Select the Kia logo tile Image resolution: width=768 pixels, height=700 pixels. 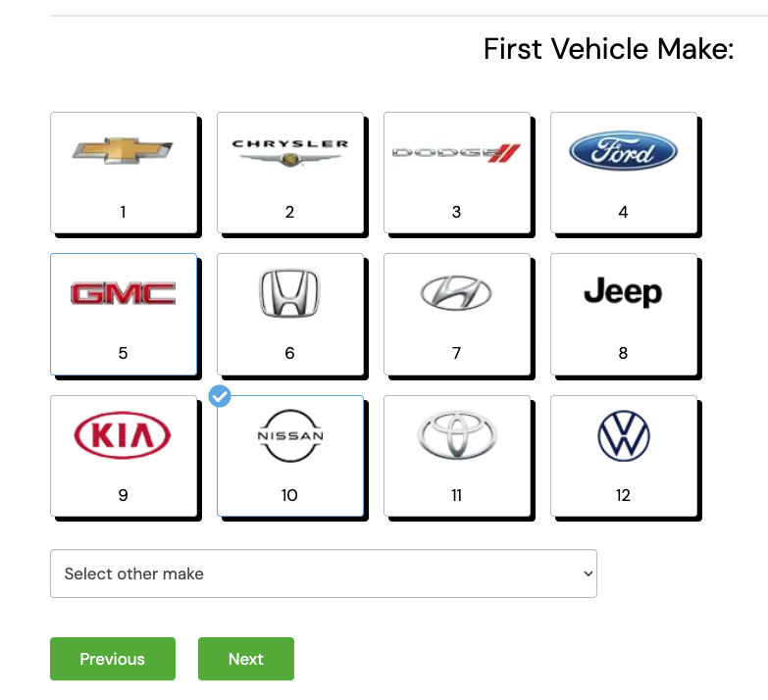pos(124,456)
